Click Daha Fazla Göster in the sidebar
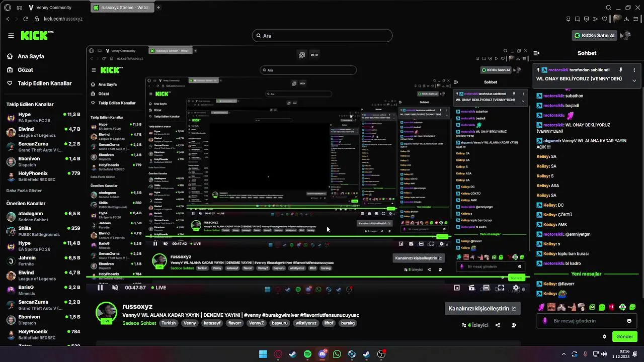Viewport: 644px width, 362px height. (24, 191)
